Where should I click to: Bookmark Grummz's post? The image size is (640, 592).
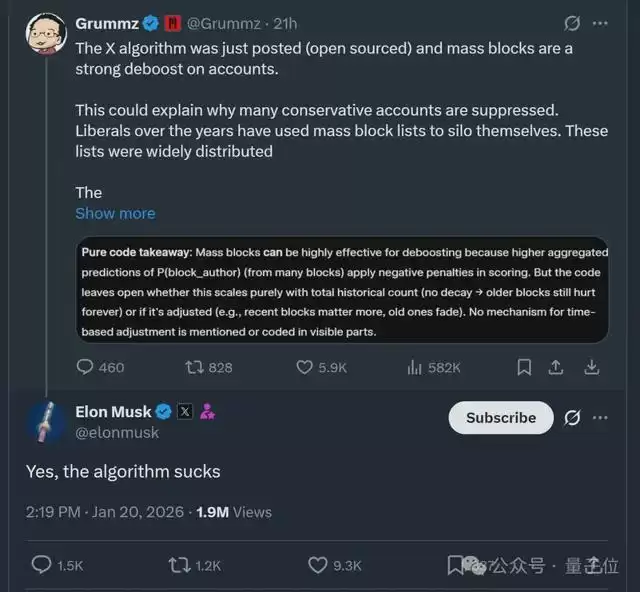(x=524, y=367)
